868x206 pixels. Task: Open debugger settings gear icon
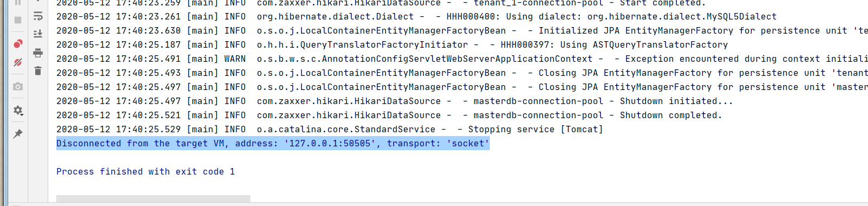(18, 111)
